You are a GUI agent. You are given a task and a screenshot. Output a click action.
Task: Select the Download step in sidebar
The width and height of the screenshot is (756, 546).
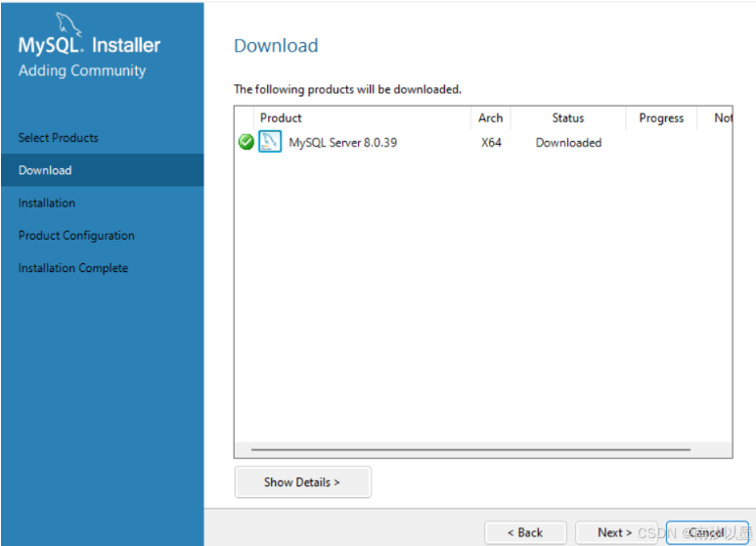pos(45,170)
